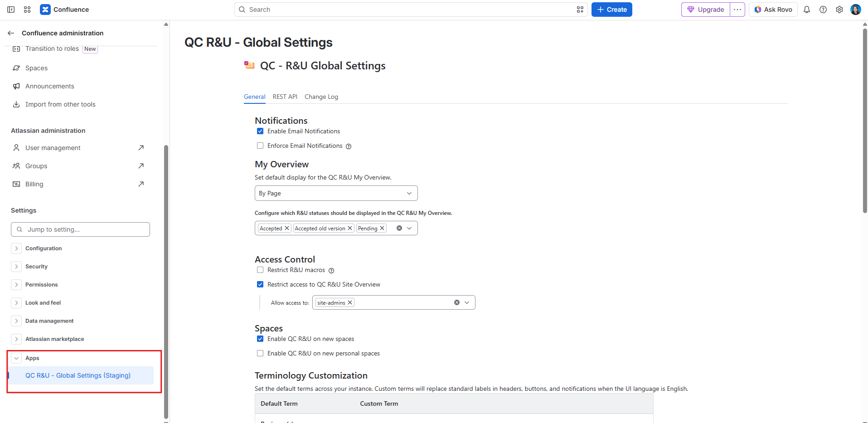868x423 pixels.
Task: Open Billing in Atlassian administration
Action: [x=34, y=184]
